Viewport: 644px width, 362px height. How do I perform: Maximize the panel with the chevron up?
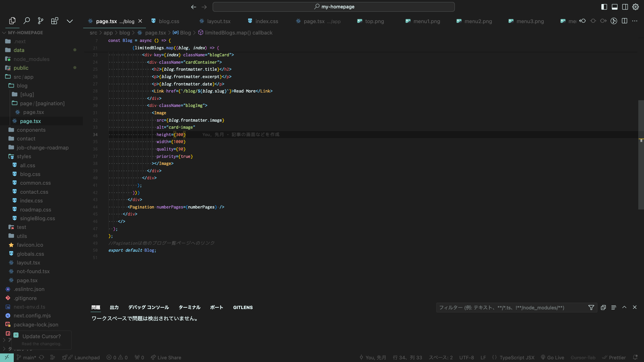[624, 307]
